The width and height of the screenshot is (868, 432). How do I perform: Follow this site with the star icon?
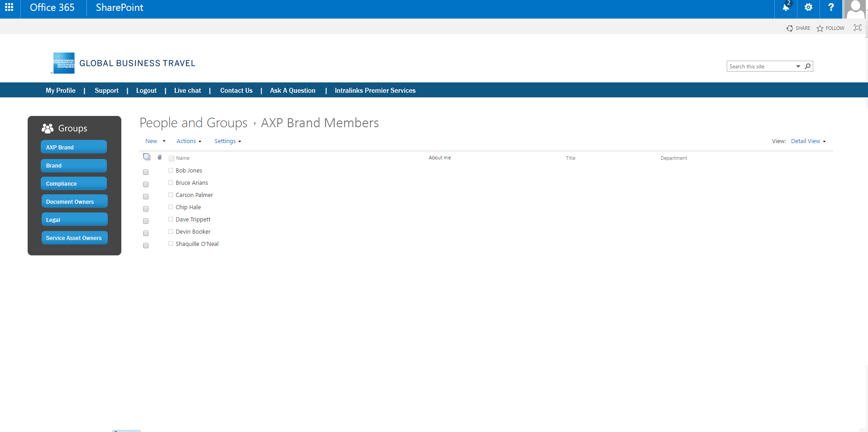click(x=820, y=29)
